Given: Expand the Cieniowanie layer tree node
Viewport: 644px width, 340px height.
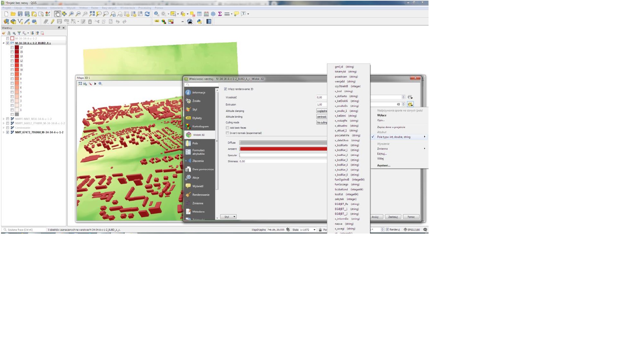Looking at the screenshot, I should tap(4, 128).
